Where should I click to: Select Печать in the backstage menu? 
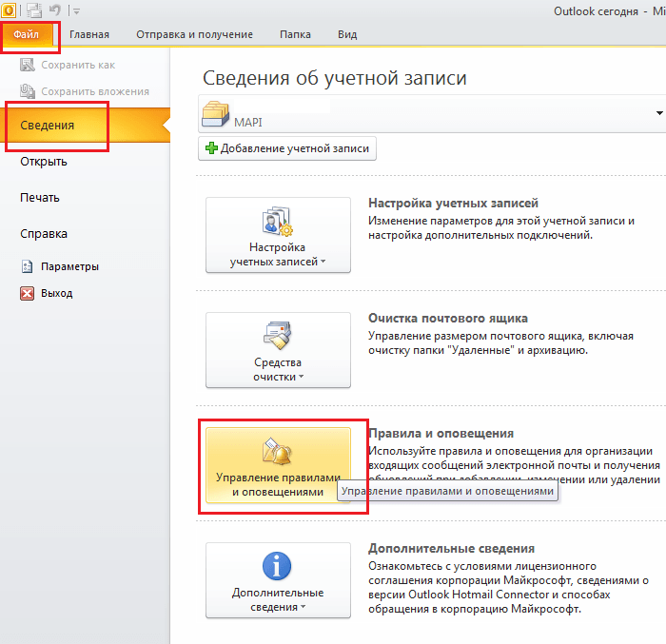40,198
